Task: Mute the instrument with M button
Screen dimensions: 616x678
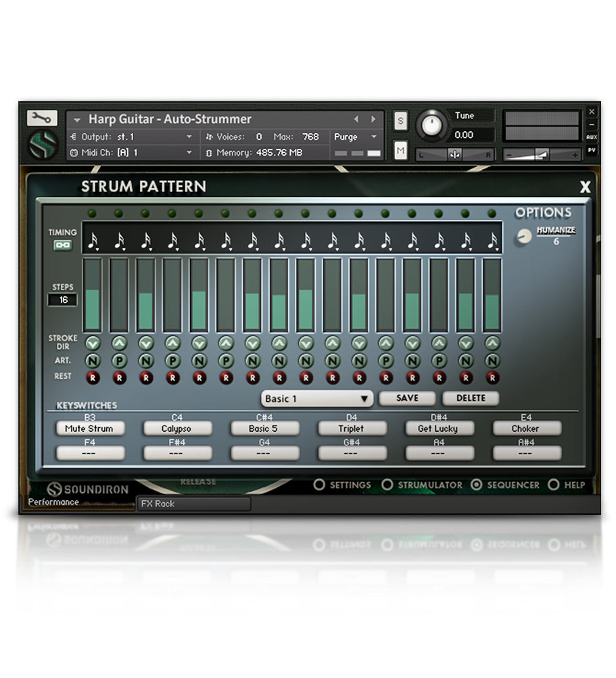Action: (400, 150)
